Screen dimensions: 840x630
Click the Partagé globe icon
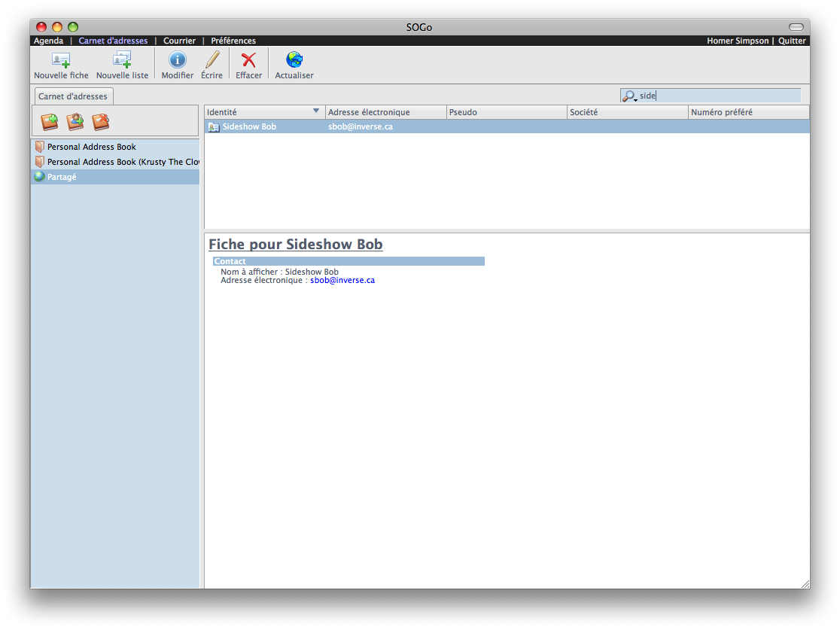(39, 177)
